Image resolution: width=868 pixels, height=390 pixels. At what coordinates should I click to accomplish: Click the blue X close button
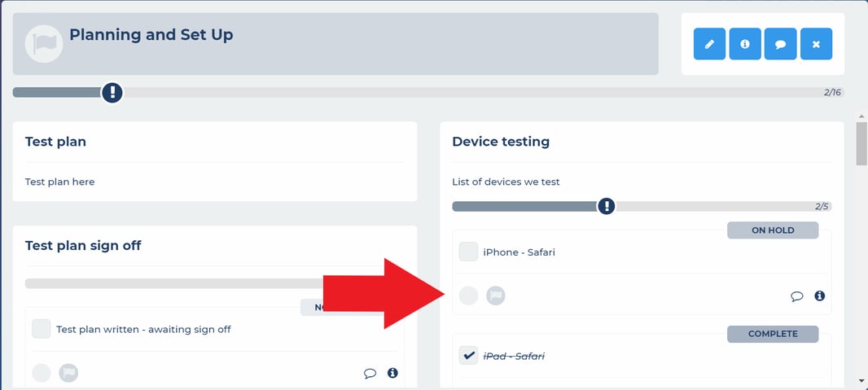(x=816, y=44)
